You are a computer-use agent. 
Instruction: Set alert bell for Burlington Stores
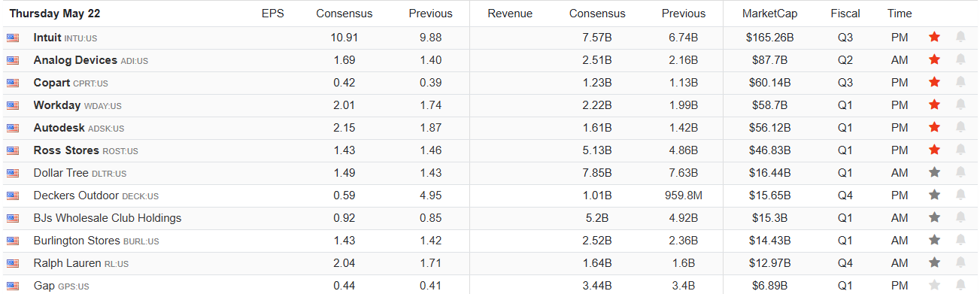pyautogui.click(x=960, y=240)
